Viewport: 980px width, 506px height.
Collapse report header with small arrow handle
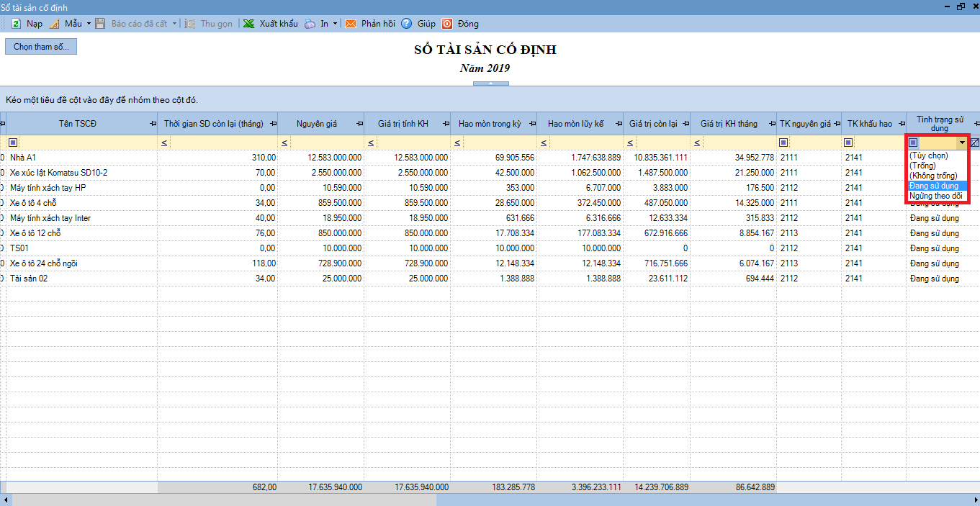[490, 83]
